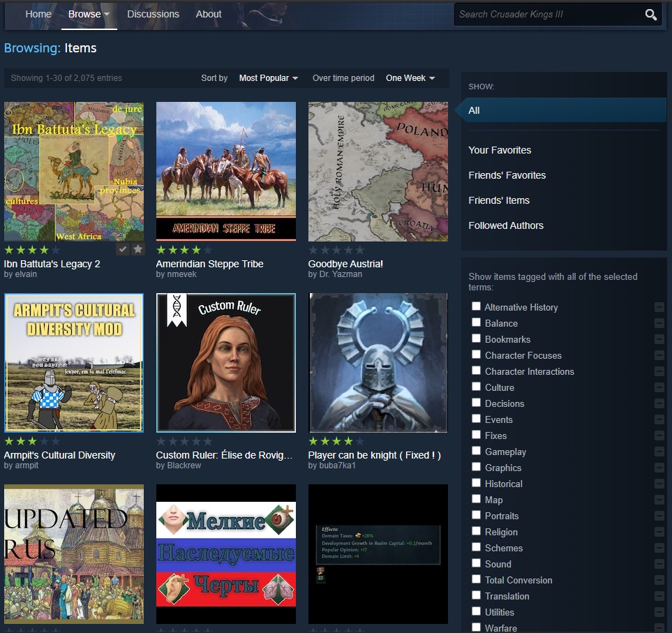This screenshot has height=633, width=672.
Task: Check the Total Conversion checkbox
Action: click(476, 579)
